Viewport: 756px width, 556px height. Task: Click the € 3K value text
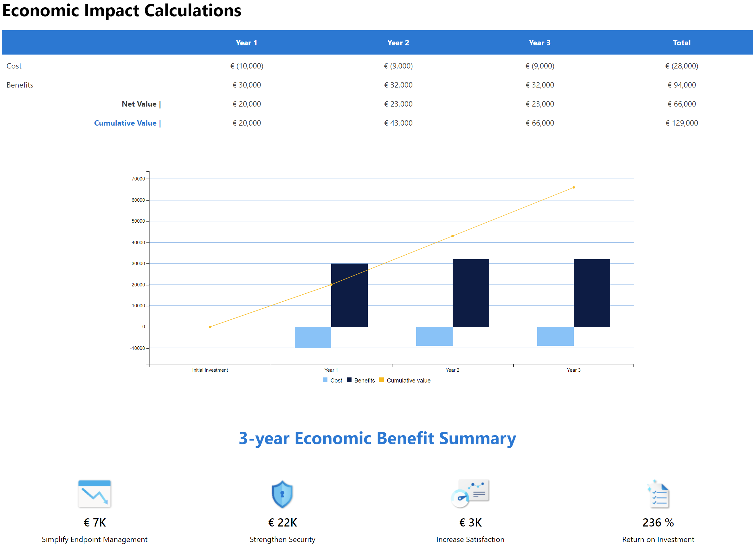(x=470, y=522)
